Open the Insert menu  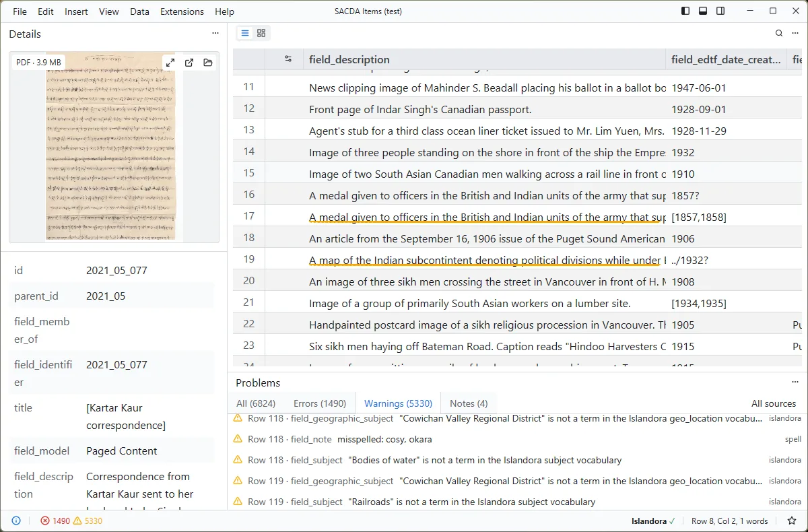pyautogui.click(x=76, y=11)
